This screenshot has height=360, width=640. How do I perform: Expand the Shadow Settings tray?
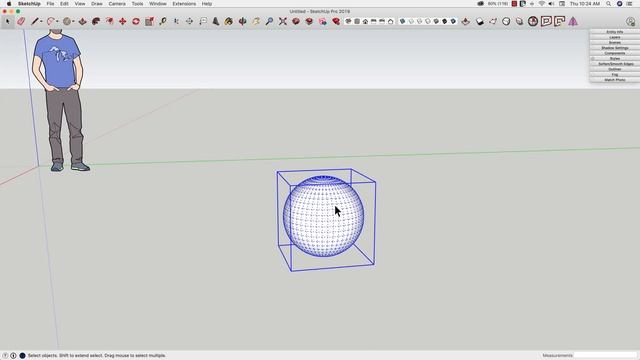(x=615, y=48)
